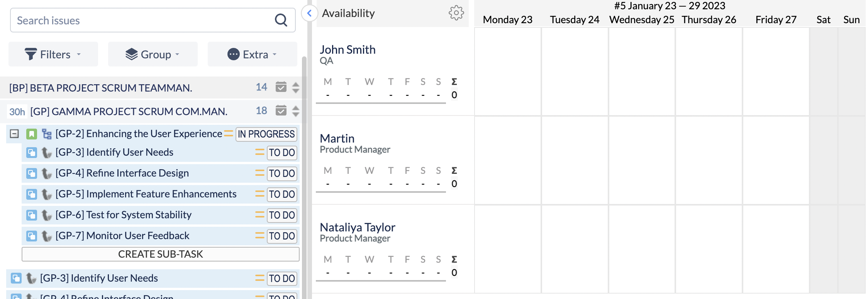
Task: Collapse GP-2 subtask tree
Action: (14, 134)
